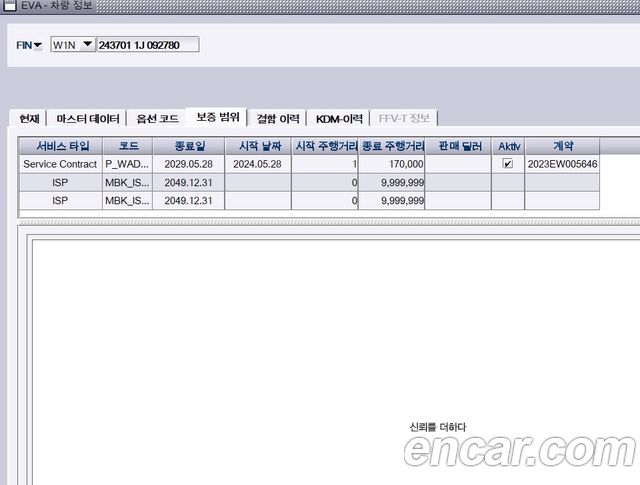Viewport: 640px width, 485px height.
Task: Click contract number 2023EW005646
Action: click(x=562, y=164)
